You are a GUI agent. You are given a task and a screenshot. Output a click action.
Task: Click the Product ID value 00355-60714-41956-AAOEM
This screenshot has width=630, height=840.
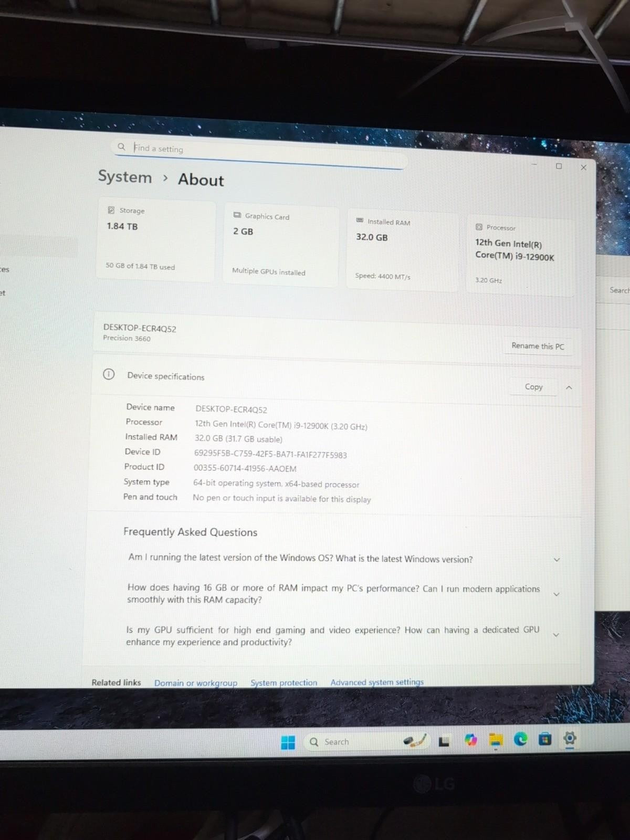point(245,468)
